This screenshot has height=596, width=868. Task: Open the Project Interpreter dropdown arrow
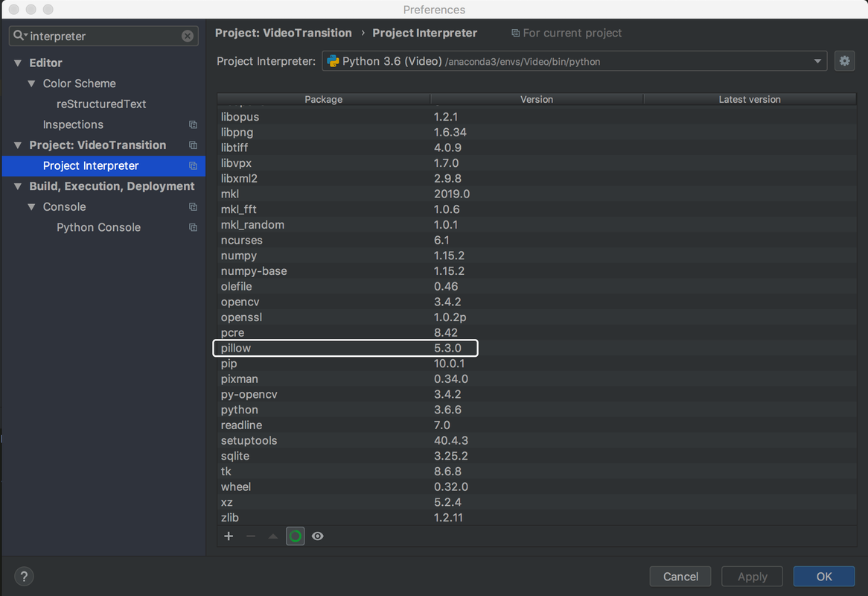click(817, 61)
